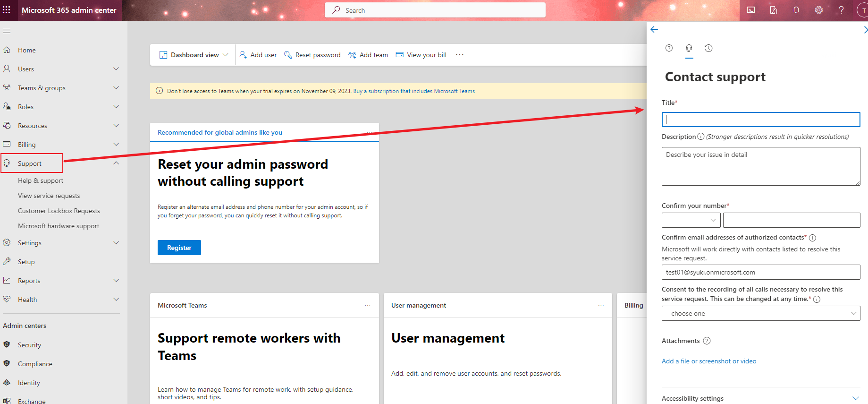The width and height of the screenshot is (868, 404).
Task: Click in the Title input field
Action: (761, 120)
